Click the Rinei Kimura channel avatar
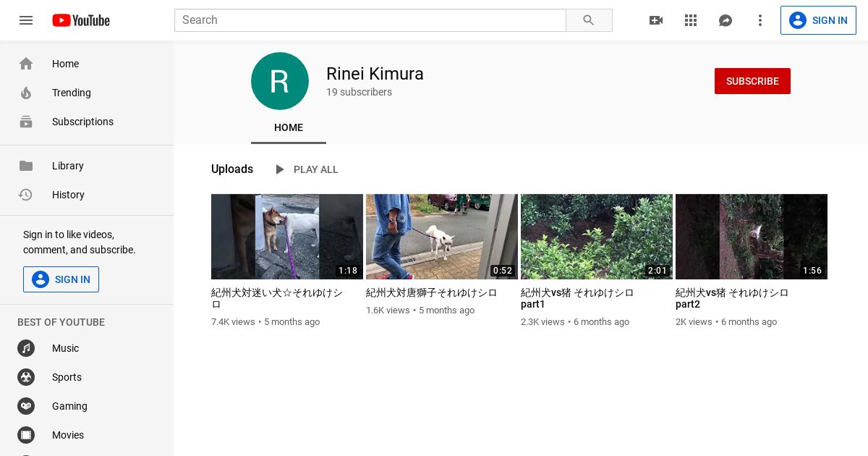 pos(280,81)
